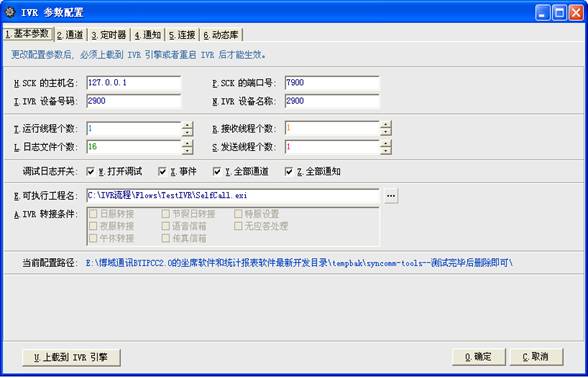588x378 pixels.
Task: Open the 定时器 tab
Action: click(x=109, y=35)
